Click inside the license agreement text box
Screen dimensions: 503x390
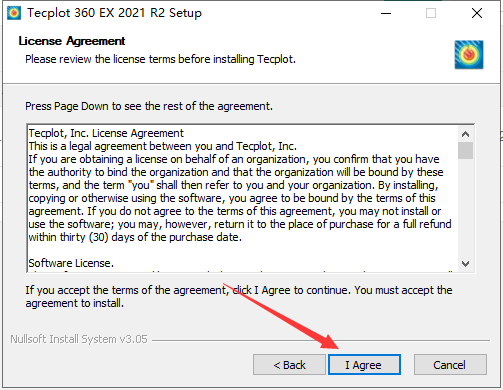243,198
